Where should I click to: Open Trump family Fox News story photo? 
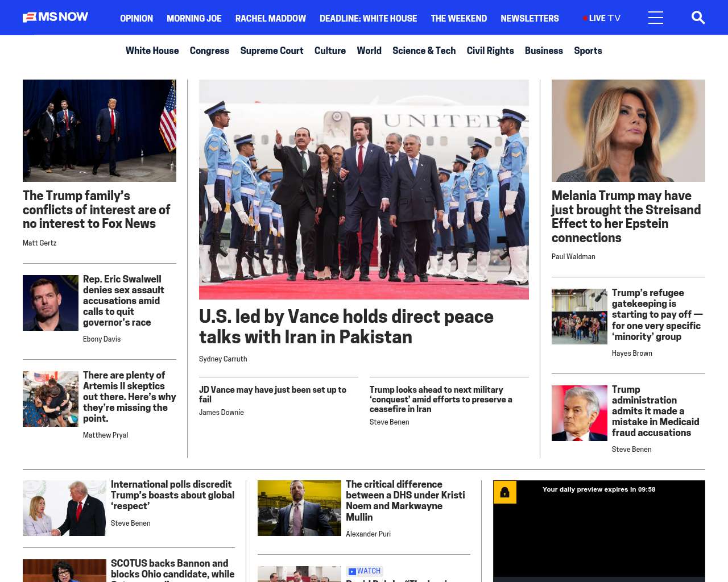100,131
